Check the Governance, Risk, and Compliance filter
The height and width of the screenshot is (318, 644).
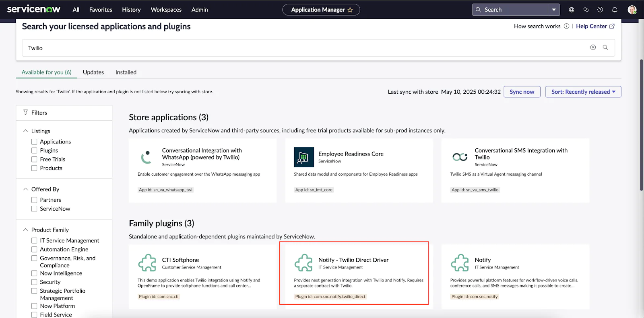tap(34, 258)
